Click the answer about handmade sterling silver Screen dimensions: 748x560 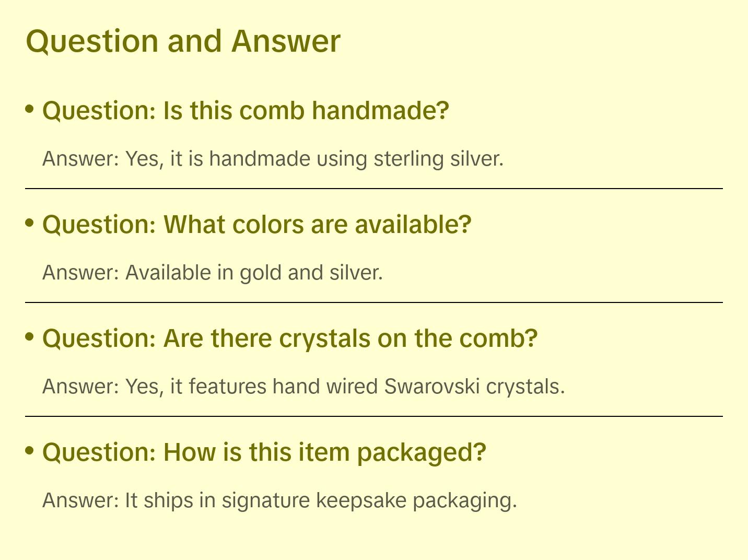click(273, 159)
